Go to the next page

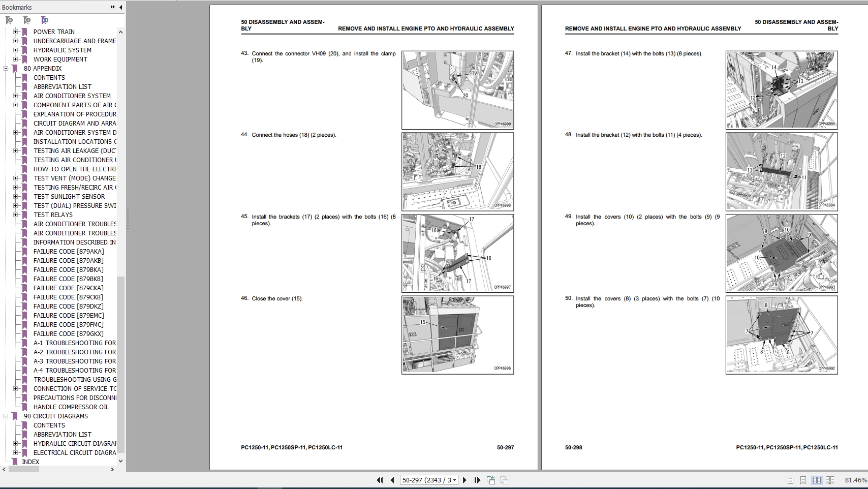(x=464, y=480)
